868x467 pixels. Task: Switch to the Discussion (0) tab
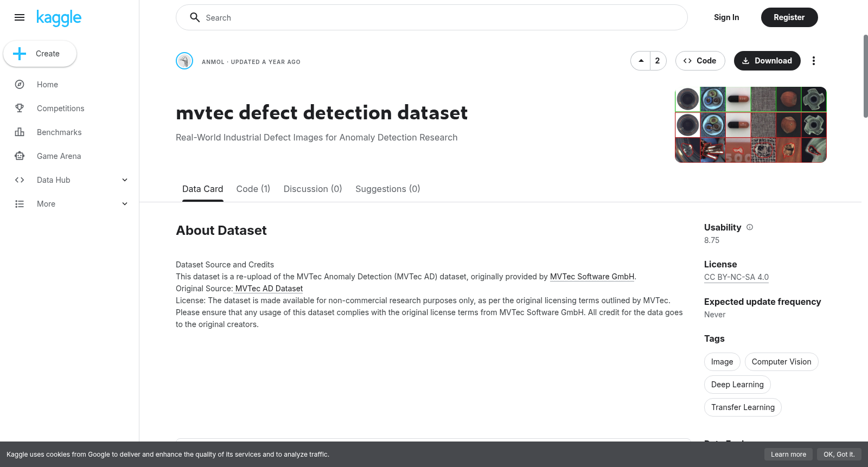(x=313, y=189)
